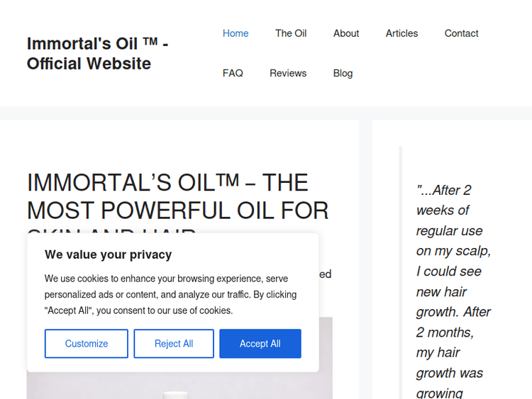Viewport: 532px width, 399px height.
Task: Go to The Oil page
Action: pos(291,33)
